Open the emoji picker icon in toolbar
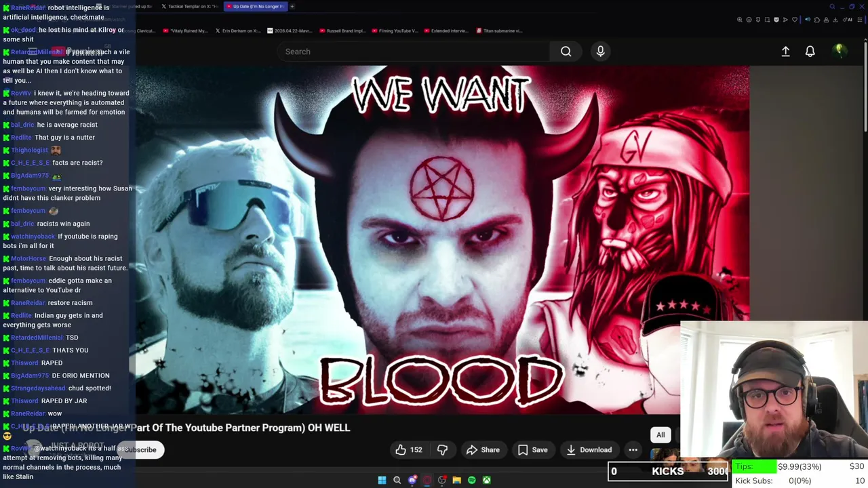This screenshot has height=488, width=868. 749,20
